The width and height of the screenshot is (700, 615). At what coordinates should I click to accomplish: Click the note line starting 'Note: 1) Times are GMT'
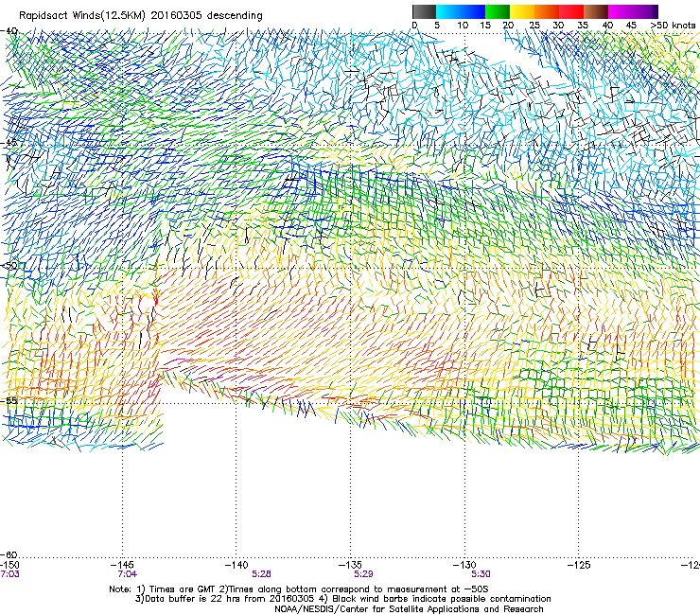[x=299, y=589]
